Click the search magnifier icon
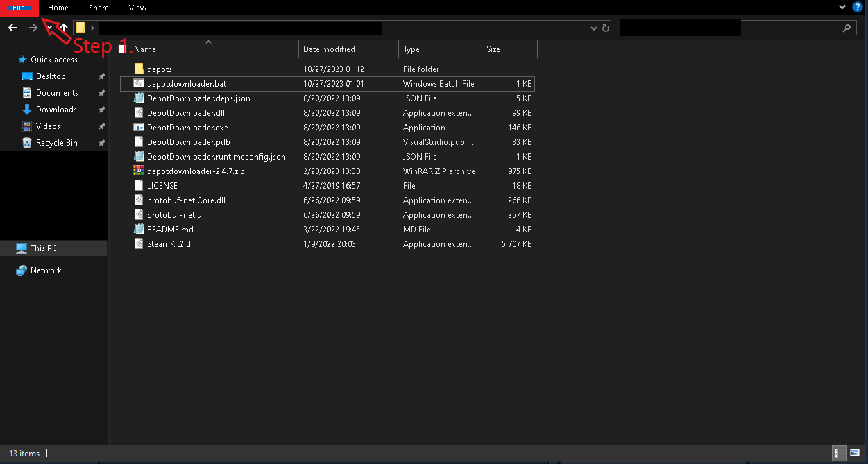Viewport: 868px width, 464px height. pos(846,28)
